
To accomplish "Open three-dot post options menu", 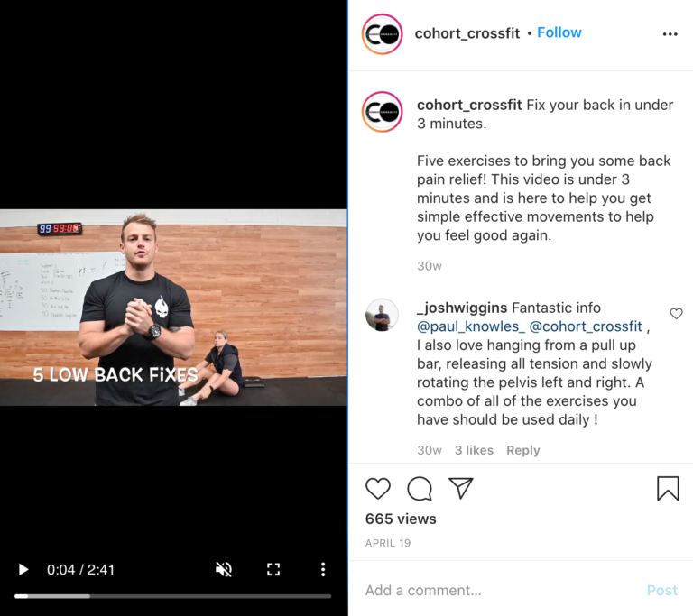I will click(x=670, y=34).
